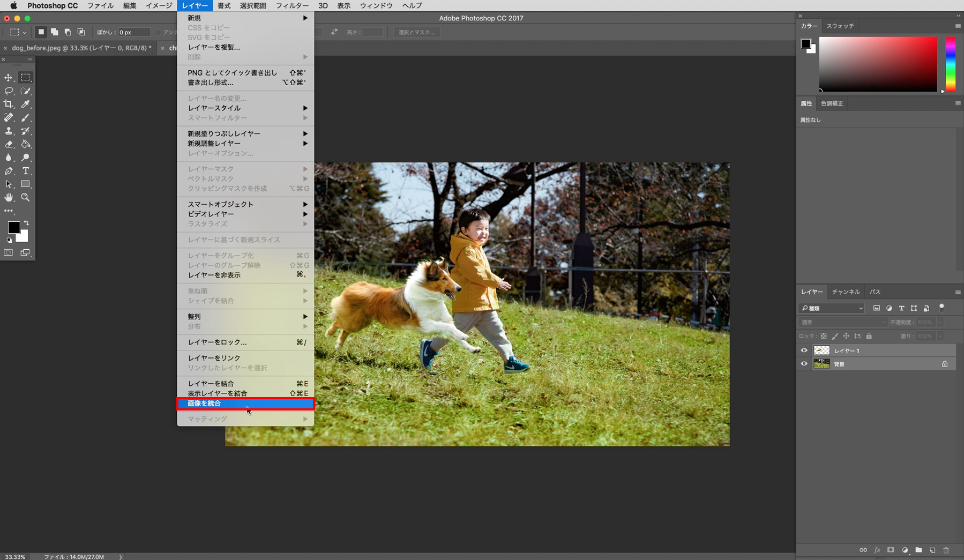Viewport: 964px width, 560px height.
Task: Open the 通常 blend mode dropdown
Action: click(x=843, y=322)
